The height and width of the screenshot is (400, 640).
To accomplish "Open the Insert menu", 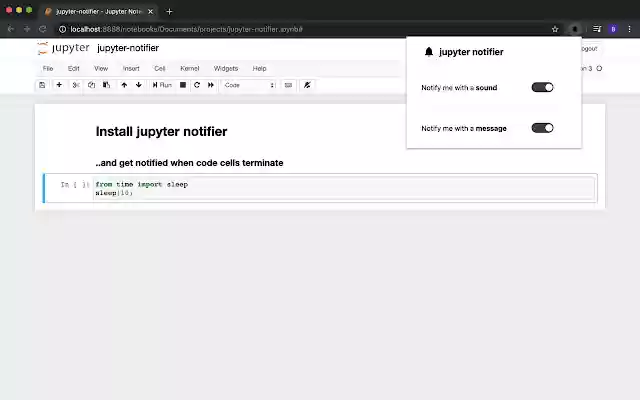I will click(x=131, y=69).
